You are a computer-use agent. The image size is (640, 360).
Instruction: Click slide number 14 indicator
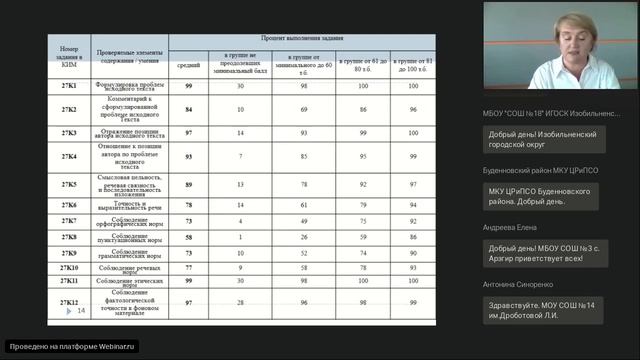[81, 311]
